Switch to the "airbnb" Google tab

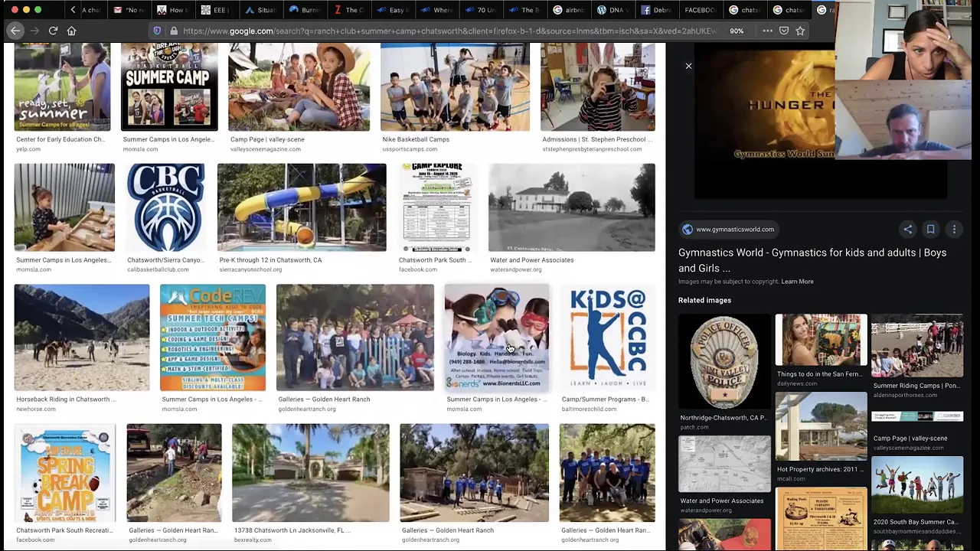[569, 10]
